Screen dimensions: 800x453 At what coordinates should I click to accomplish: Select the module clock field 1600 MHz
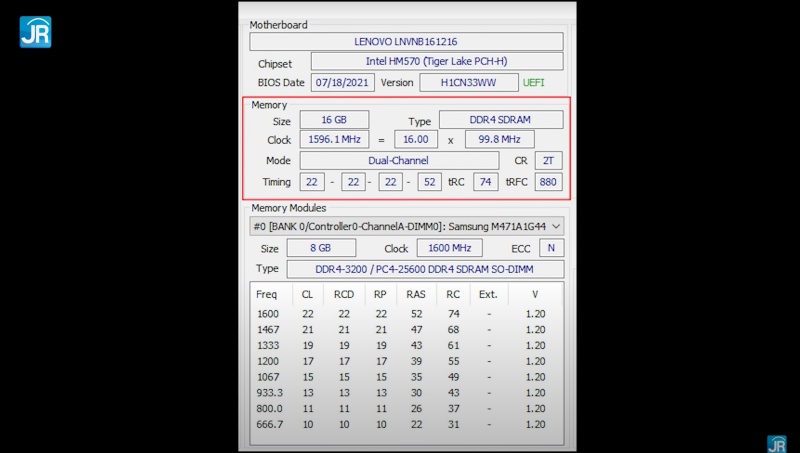pyautogui.click(x=449, y=248)
